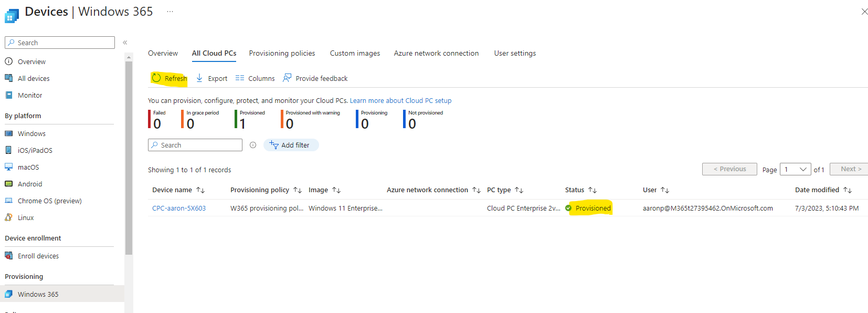Select the Failed status count tile
The width and height of the screenshot is (868, 313).
pos(157,120)
